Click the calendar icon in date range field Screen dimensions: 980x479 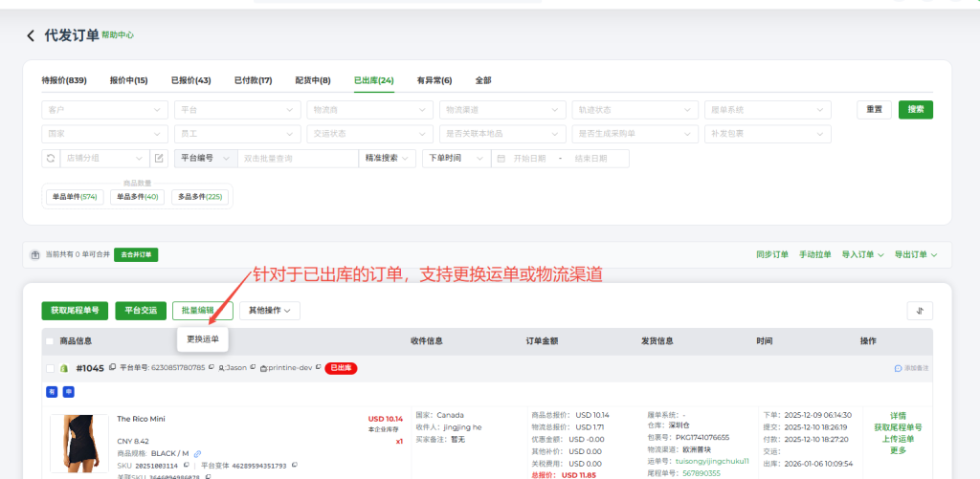pyautogui.click(x=500, y=159)
